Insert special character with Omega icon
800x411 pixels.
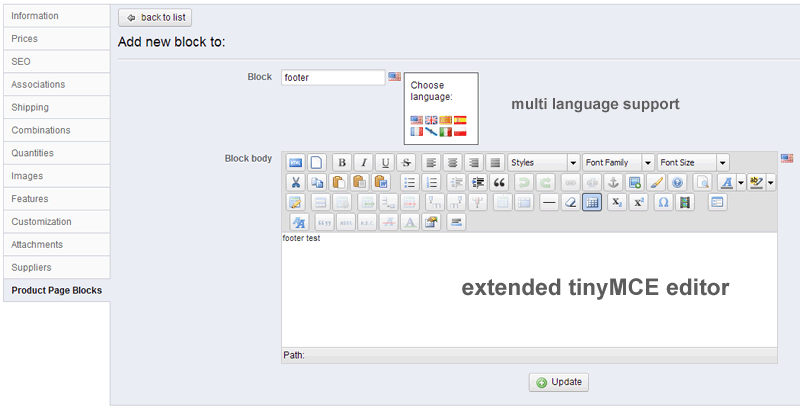pos(662,202)
